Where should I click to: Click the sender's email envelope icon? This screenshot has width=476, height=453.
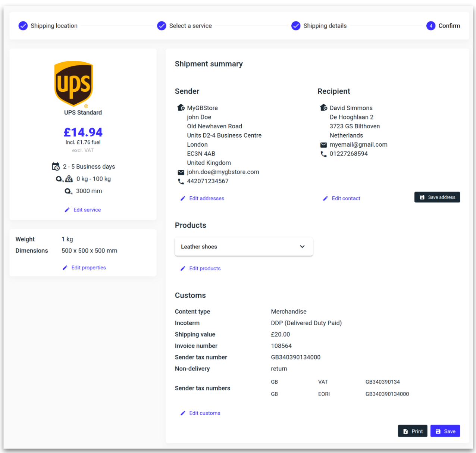tap(181, 172)
